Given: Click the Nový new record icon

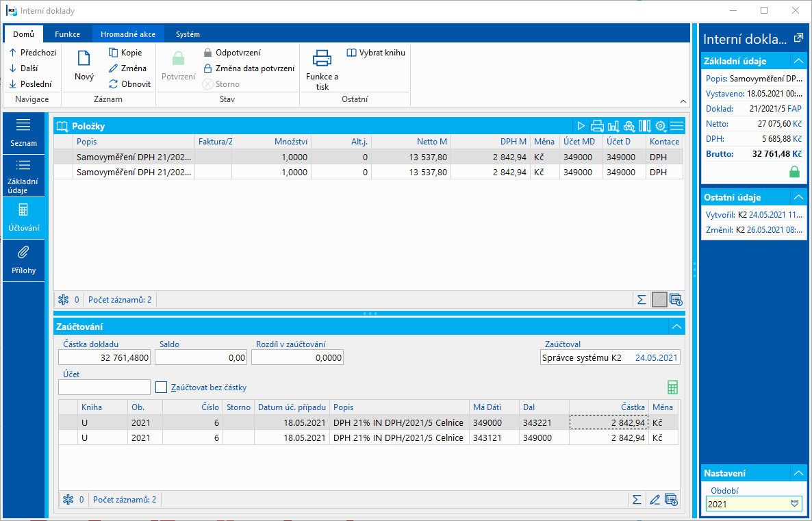Looking at the screenshot, I should coord(84,59).
